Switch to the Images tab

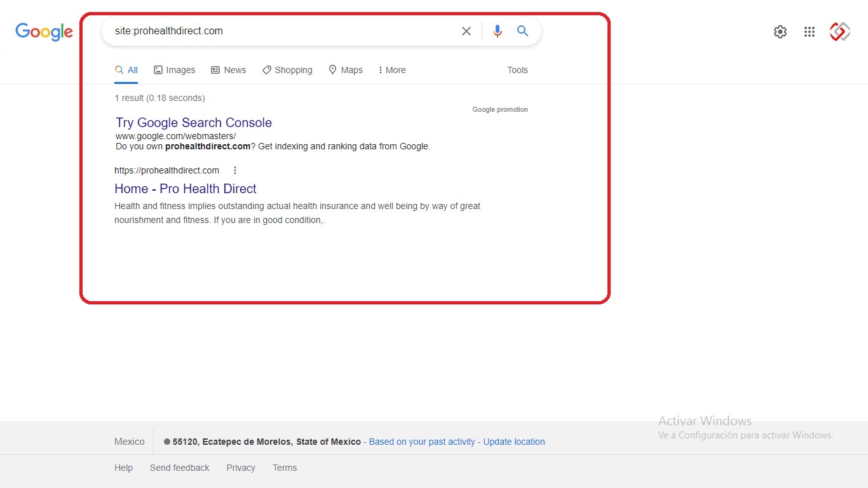click(x=175, y=70)
